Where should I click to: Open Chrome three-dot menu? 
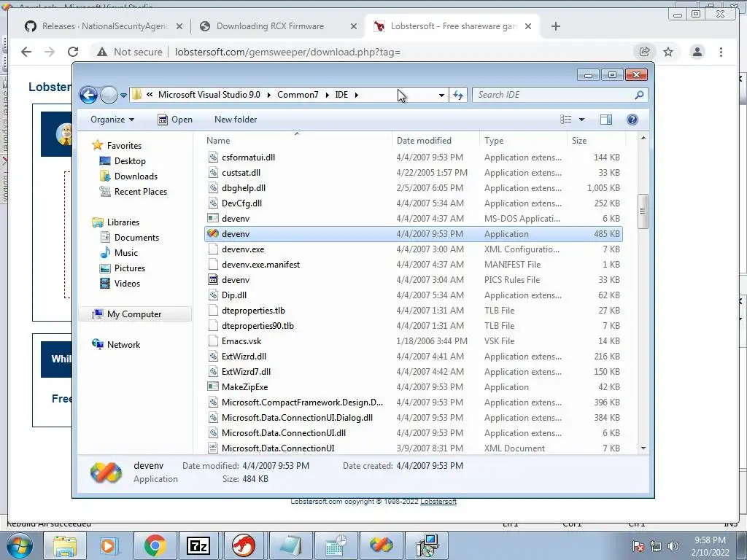pos(721,52)
